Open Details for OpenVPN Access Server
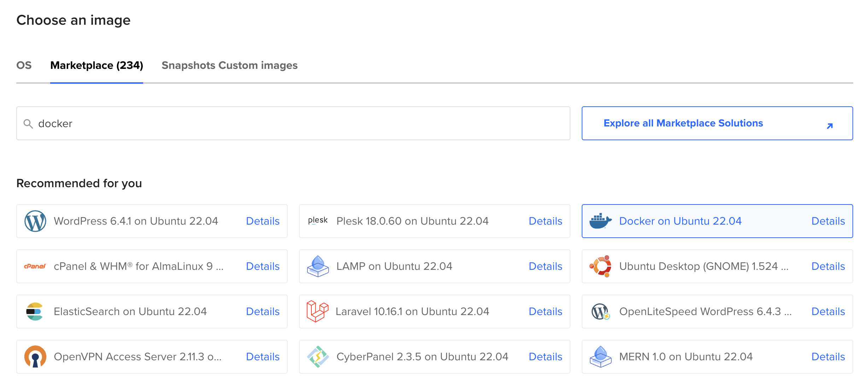This screenshot has width=868, height=385. click(263, 357)
